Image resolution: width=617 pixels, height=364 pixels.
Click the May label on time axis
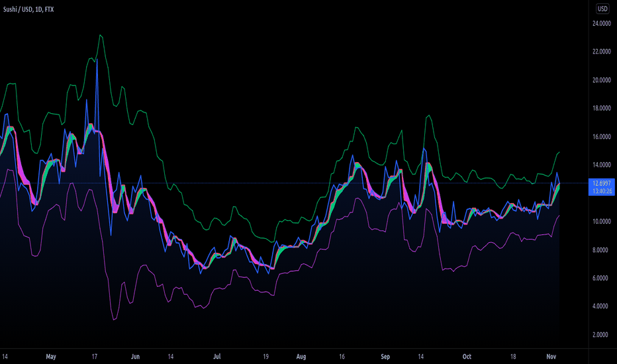pyautogui.click(x=51, y=357)
